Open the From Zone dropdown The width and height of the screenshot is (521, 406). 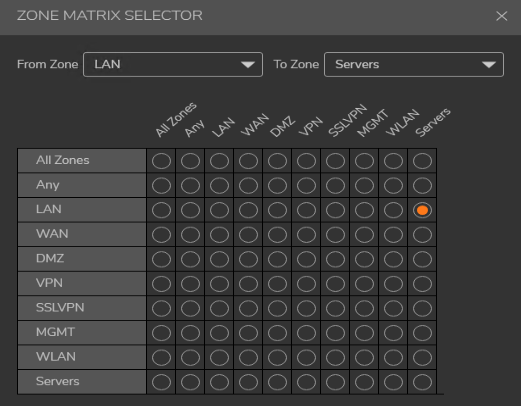coord(173,64)
